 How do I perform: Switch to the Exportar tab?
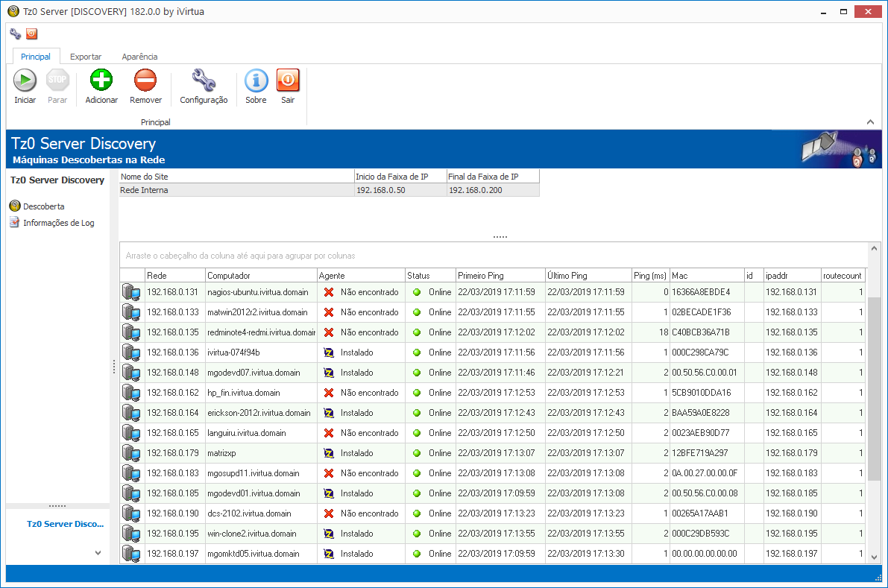86,57
